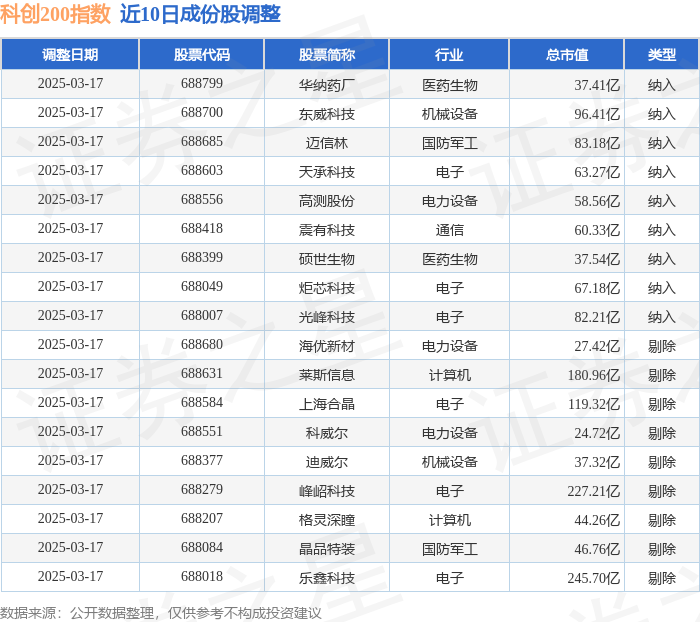Select stock code 688556

point(202,200)
